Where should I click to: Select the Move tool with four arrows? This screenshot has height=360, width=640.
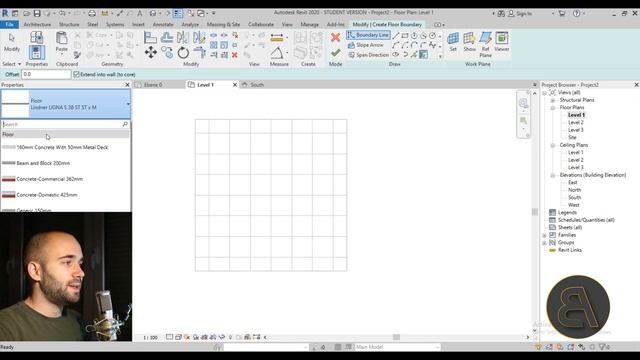coord(151,52)
